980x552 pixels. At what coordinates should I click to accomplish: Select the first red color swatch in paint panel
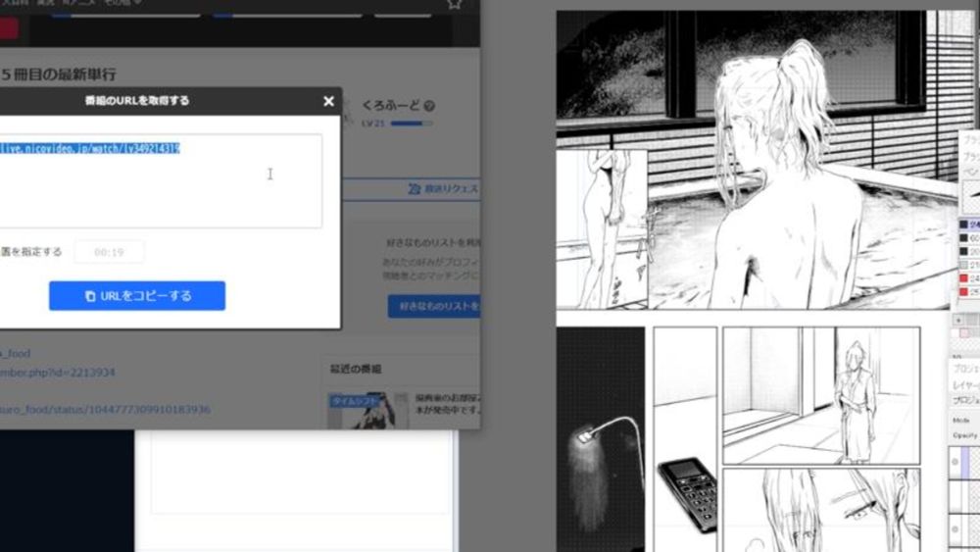[963, 278]
